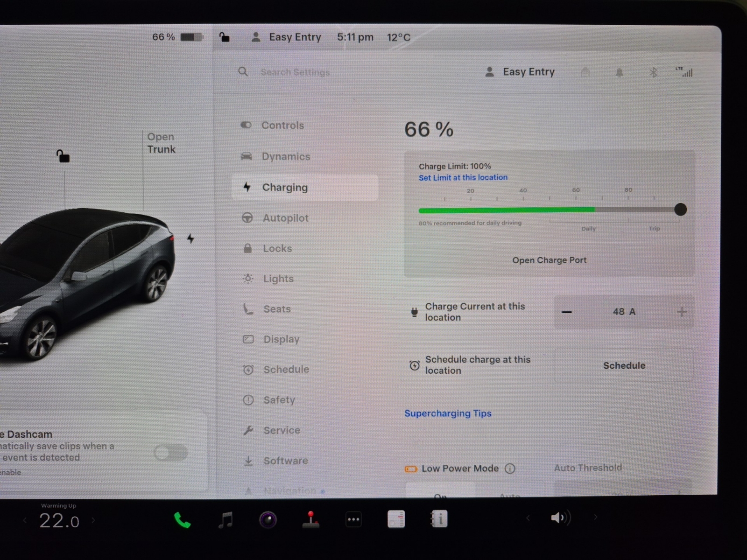This screenshot has height=560, width=747.
Task: Tap the volume speaker icon
Action: point(559,518)
